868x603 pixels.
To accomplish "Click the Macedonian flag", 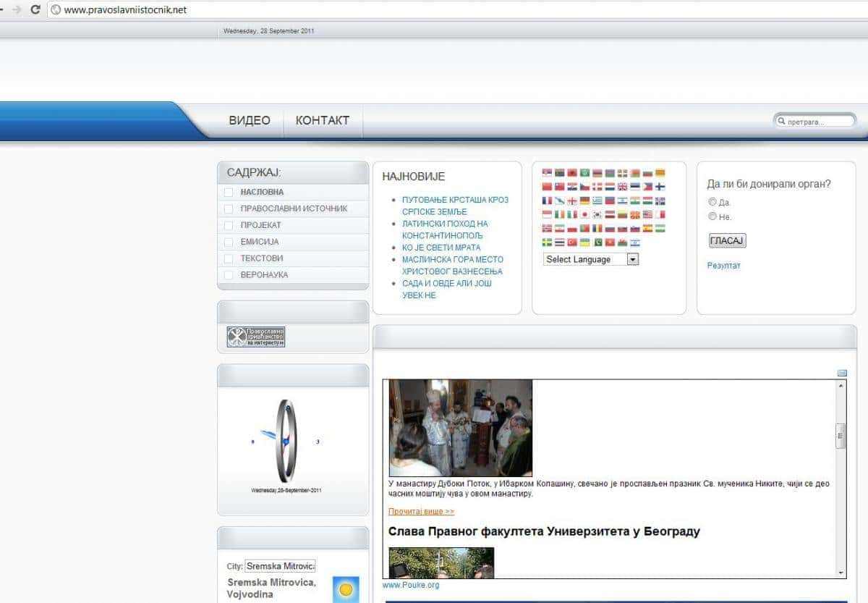I will (635, 214).
